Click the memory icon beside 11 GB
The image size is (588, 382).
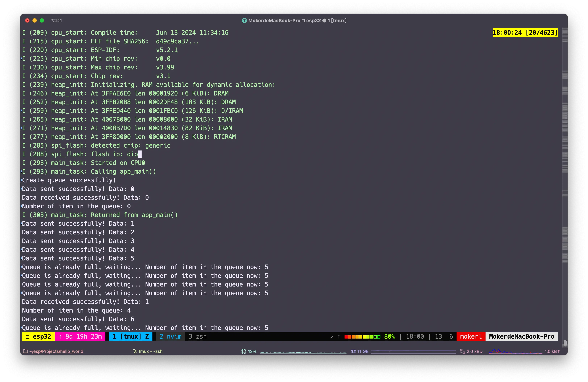pyautogui.click(x=353, y=351)
